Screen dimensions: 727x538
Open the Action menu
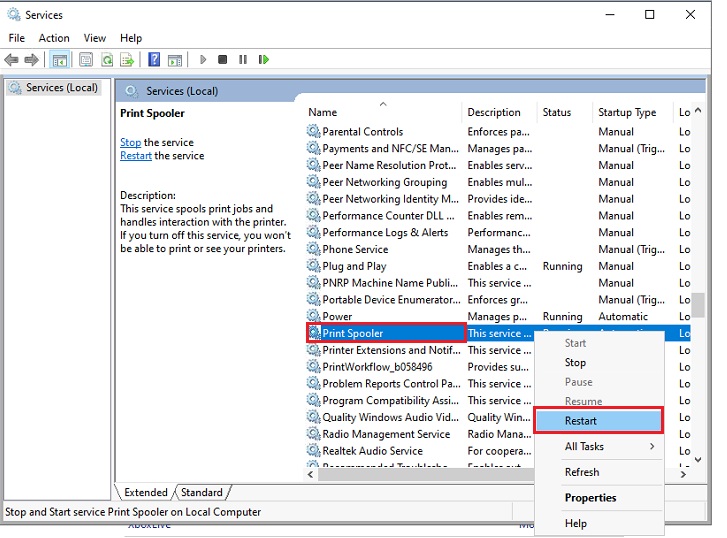(54, 38)
